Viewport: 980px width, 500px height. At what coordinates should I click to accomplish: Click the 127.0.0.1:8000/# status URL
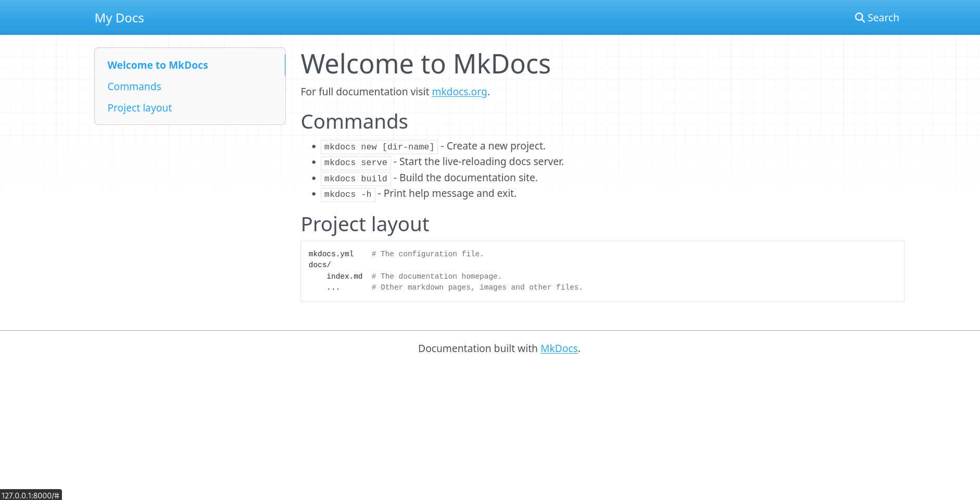point(31,495)
